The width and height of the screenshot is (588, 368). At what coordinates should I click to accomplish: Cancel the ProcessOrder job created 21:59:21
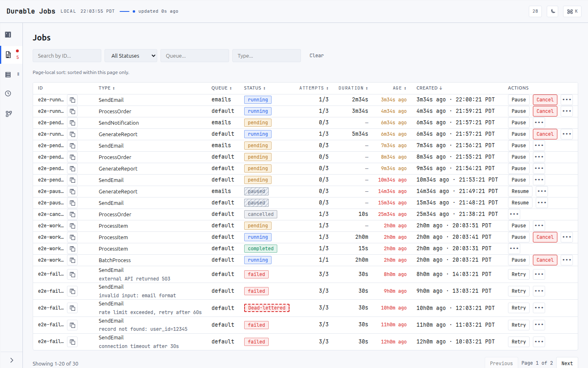click(x=545, y=111)
